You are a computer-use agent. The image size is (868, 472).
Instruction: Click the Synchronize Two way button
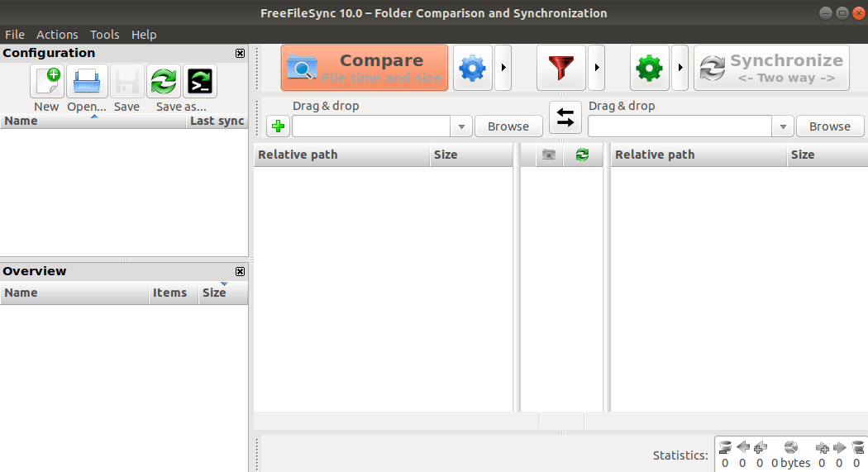pos(771,68)
